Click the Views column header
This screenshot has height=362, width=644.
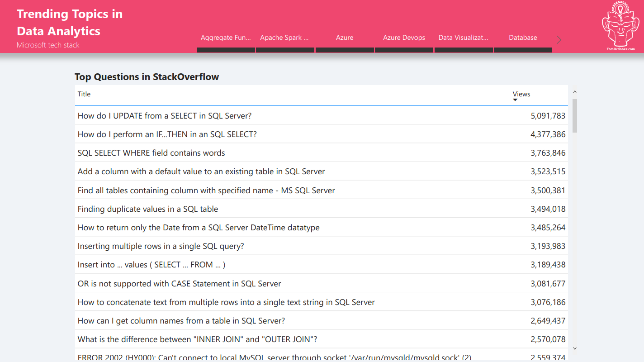(521, 94)
